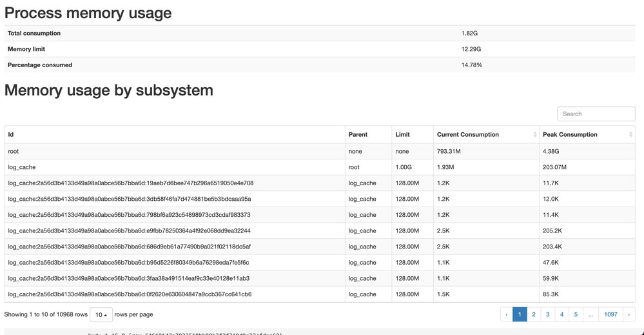Click the table Search field
Viewport: 644px width, 335px height.
point(596,114)
